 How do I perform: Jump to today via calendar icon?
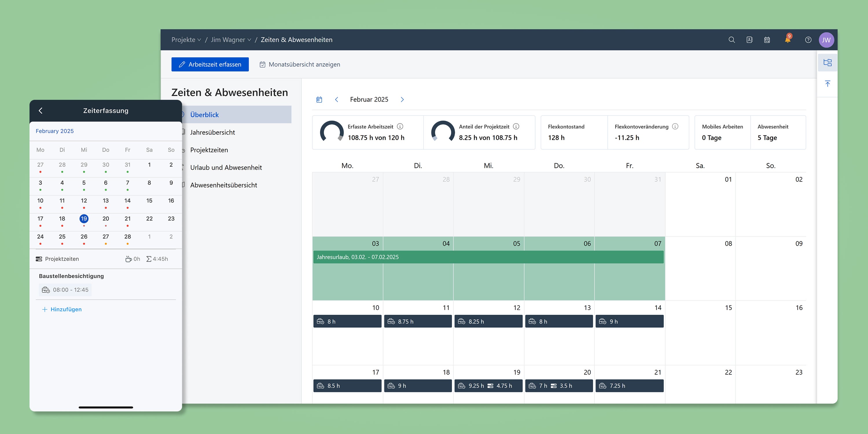point(319,100)
